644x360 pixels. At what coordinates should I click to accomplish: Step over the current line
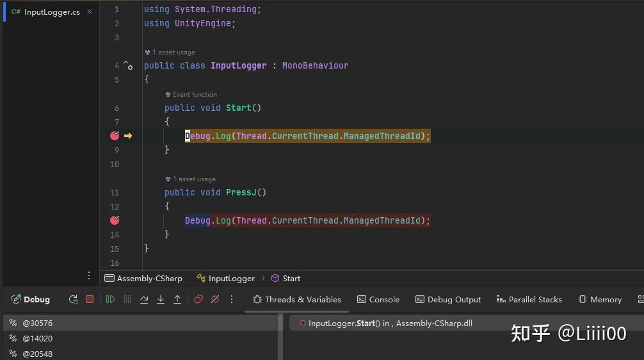tap(144, 299)
